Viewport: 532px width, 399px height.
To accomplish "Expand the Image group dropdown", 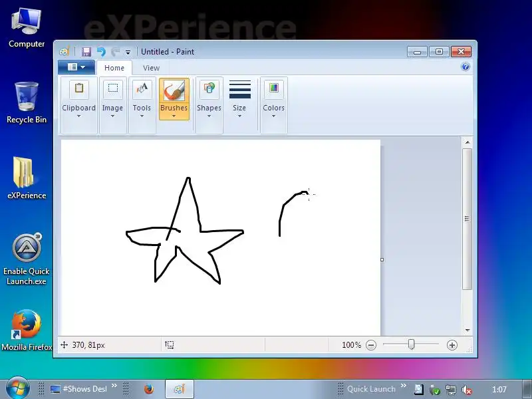I will coord(112,116).
